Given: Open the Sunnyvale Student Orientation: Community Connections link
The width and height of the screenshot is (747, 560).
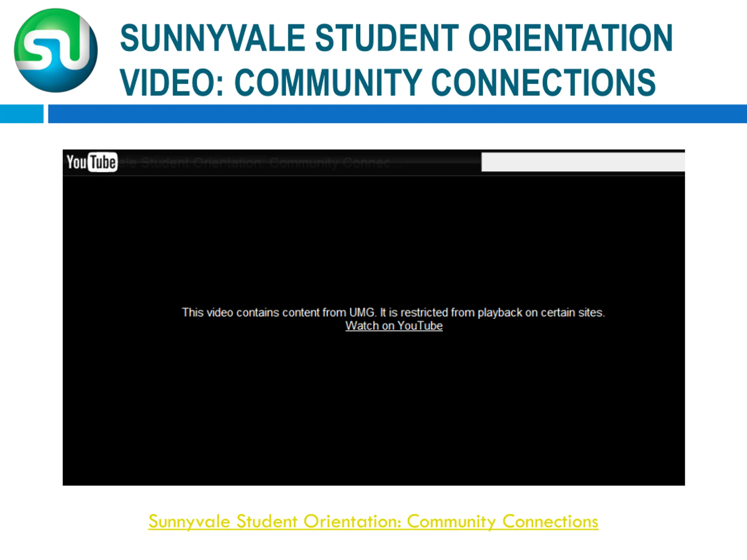Looking at the screenshot, I should tap(373, 522).
